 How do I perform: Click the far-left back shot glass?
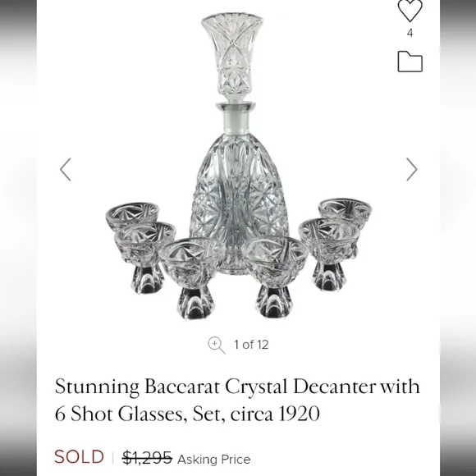click(x=132, y=214)
